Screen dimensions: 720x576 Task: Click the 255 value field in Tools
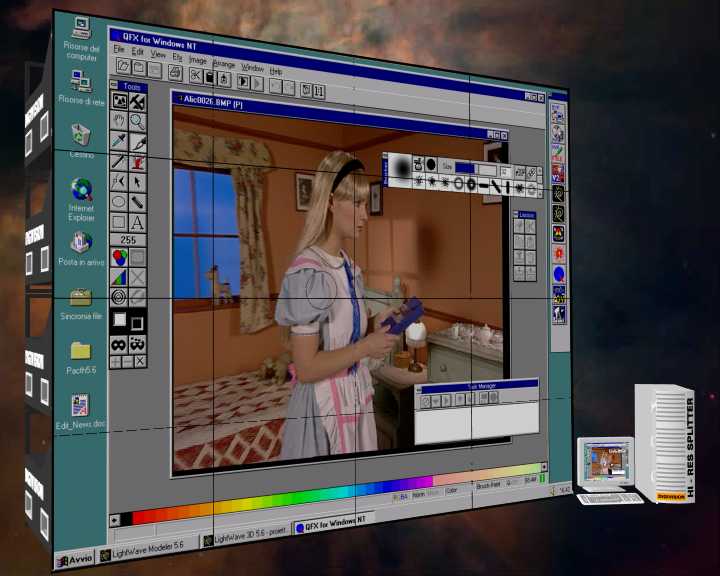pos(128,240)
